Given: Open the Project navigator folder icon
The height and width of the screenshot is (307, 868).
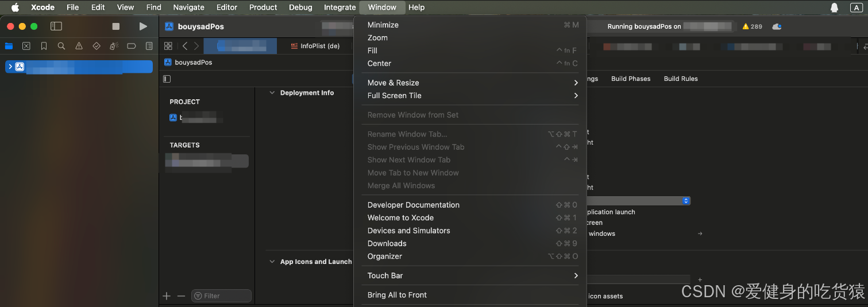Looking at the screenshot, I should click(x=9, y=46).
